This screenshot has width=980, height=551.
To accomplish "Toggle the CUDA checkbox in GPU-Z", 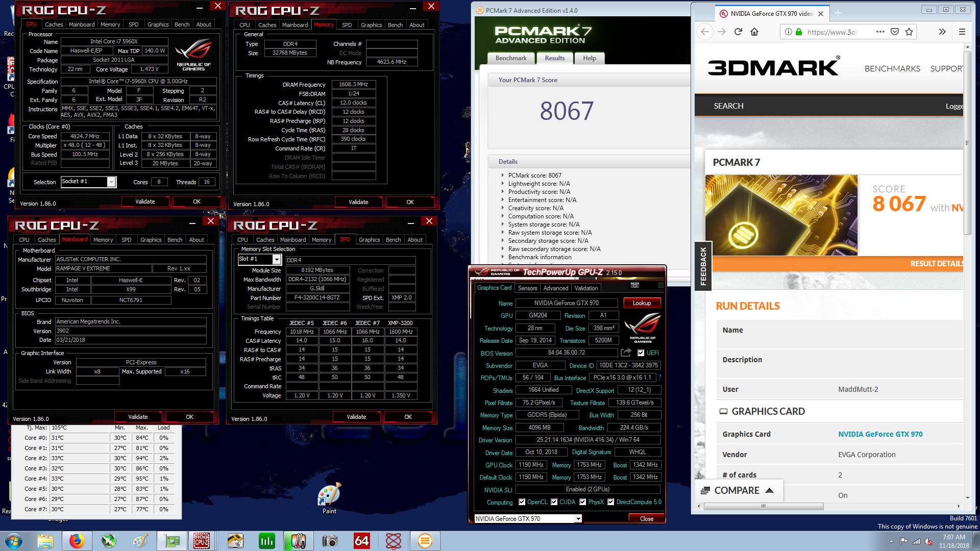I will click(x=554, y=502).
